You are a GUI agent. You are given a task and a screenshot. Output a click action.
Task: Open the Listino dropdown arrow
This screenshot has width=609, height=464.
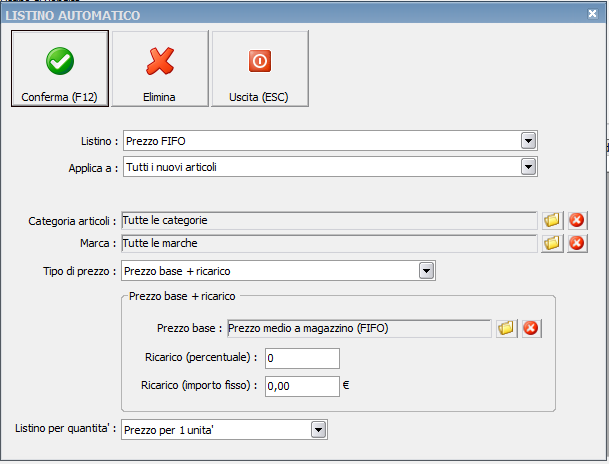pyautogui.click(x=528, y=141)
